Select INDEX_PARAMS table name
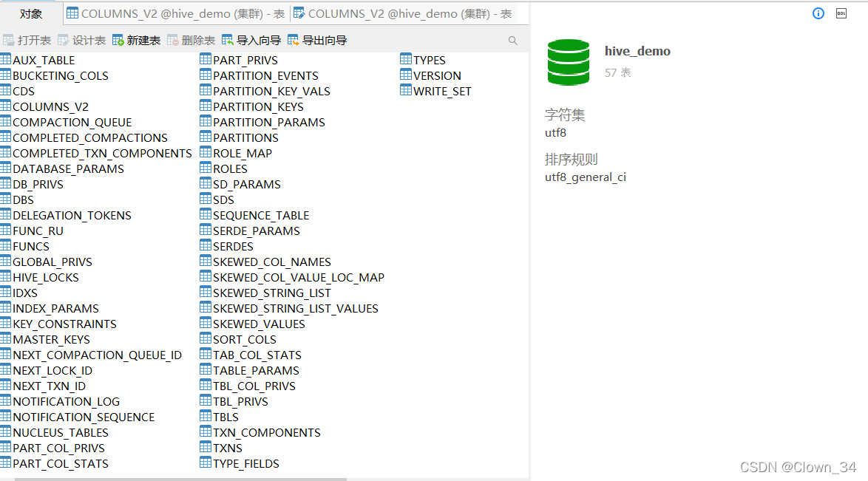 pyautogui.click(x=56, y=308)
